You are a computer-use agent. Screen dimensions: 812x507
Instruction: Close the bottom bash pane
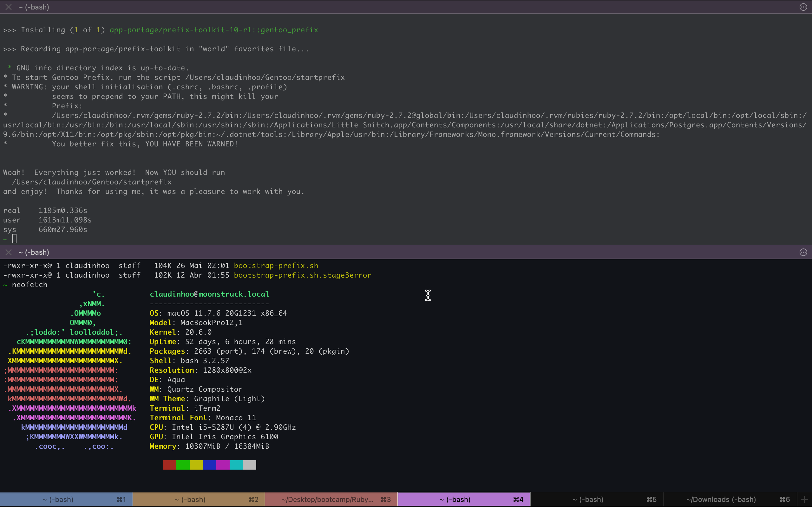click(9, 252)
